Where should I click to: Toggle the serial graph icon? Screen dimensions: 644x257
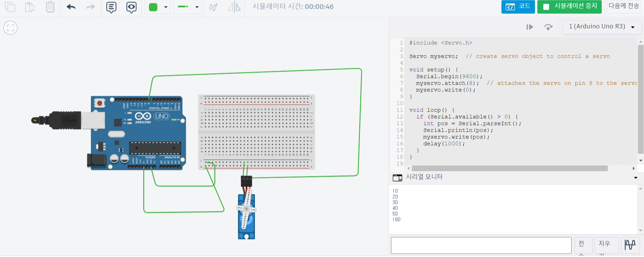click(x=630, y=245)
